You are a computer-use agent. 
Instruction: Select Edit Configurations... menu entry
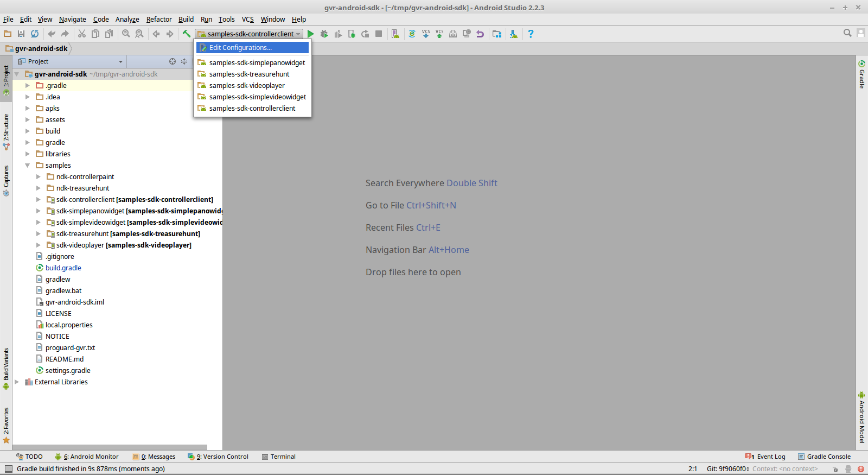pyautogui.click(x=252, y=48)
